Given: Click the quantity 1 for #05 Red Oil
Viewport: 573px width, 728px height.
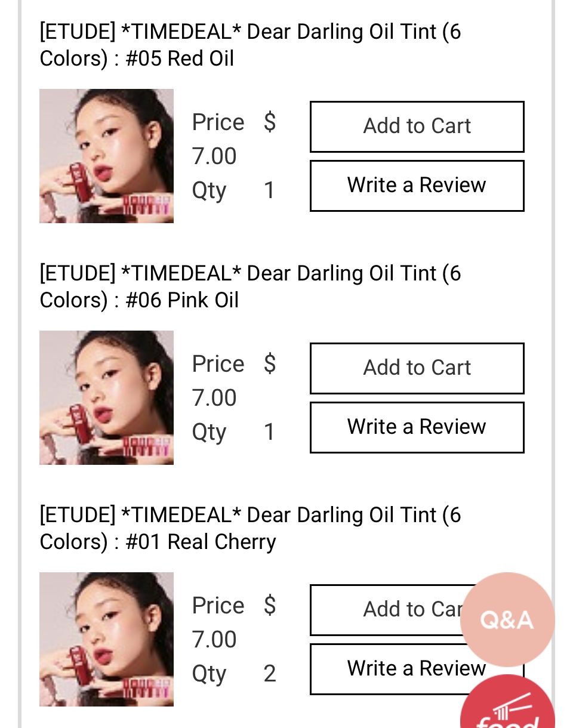Looking at the screenshot, I should (x=269, y=190).
